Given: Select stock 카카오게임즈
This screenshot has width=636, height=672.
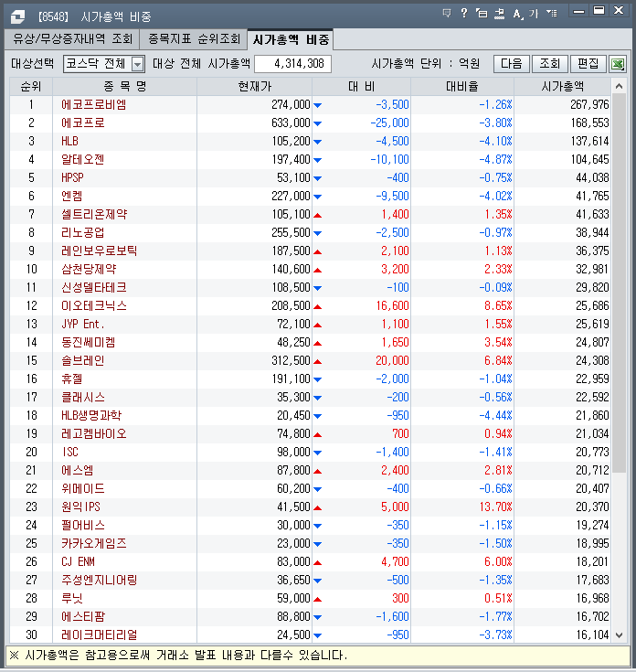Looking at the screenshot, I should (94, 543).
